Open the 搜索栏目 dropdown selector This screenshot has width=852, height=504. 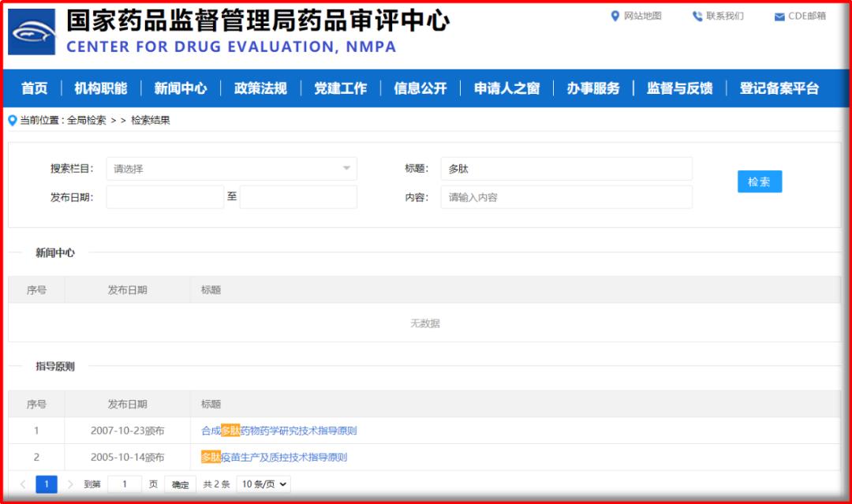click(233, 169)
